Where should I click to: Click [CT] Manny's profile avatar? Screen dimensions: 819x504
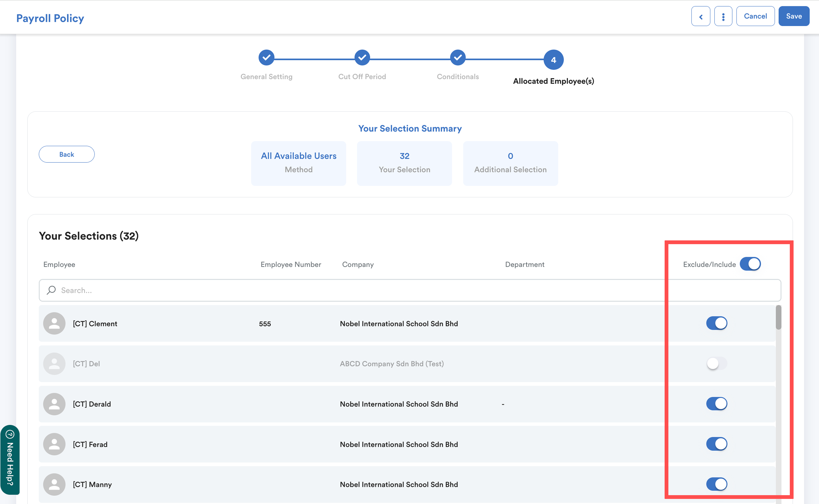(54, 484)
